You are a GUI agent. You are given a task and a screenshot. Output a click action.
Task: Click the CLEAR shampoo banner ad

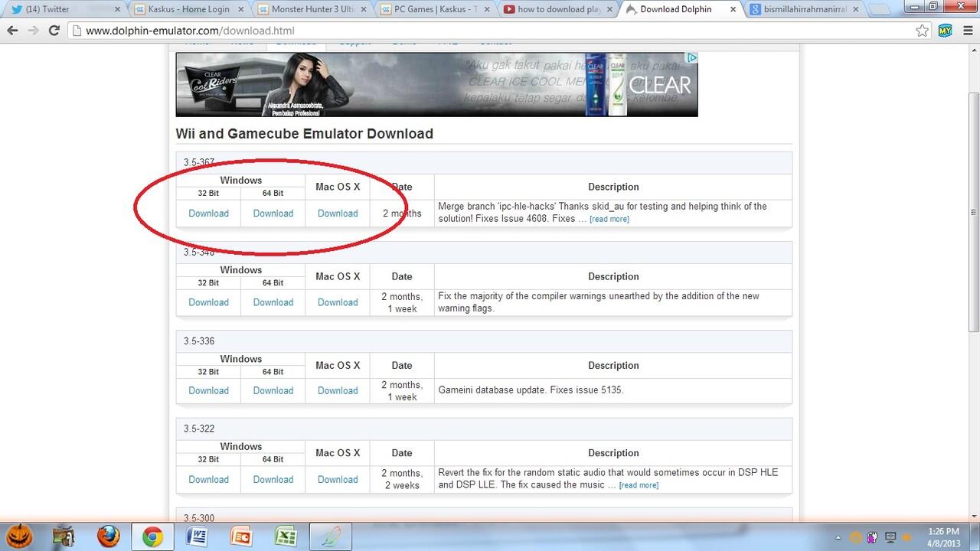pyautogui.click(x=436, y=84)
